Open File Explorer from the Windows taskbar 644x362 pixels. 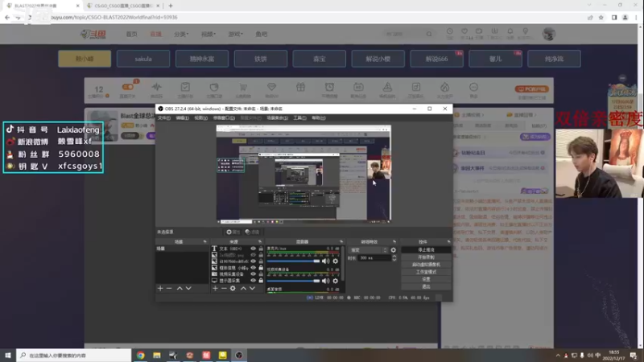click(x=157, y=356)
